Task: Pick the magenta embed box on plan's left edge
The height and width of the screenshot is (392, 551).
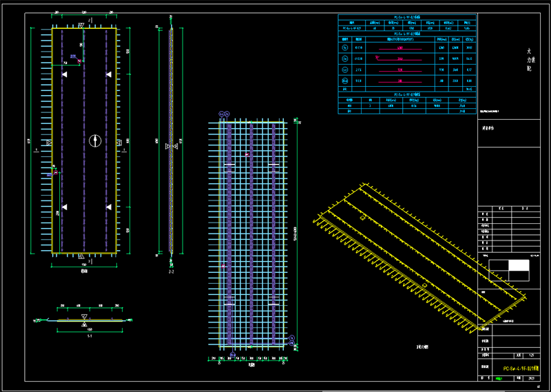Action: (56, 173)
